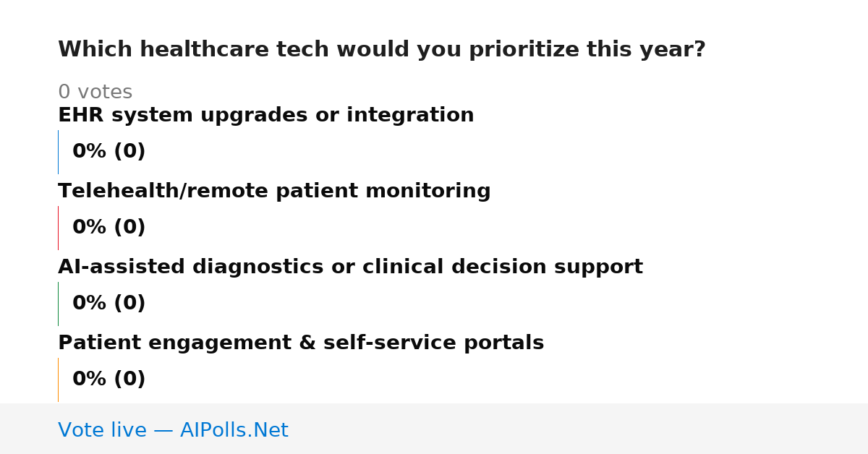The width and height of the screenshot is (868, 454).
Task: Click 0% (0) result under Telehealth option
Action: (109, 228)
